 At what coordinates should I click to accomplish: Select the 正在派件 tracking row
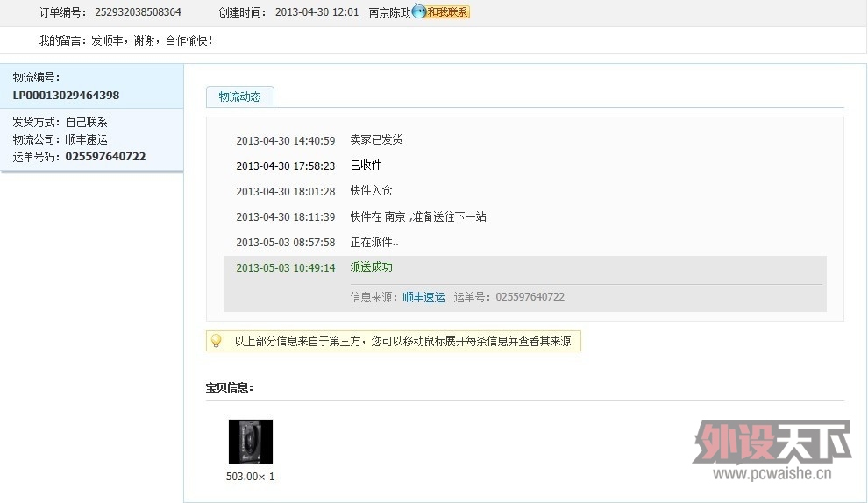coord(525,242)
